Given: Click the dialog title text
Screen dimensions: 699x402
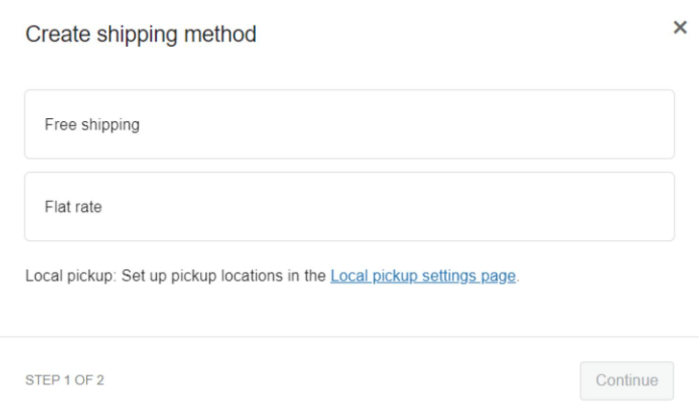Looking at the screenshot, I should pos(141,35).
